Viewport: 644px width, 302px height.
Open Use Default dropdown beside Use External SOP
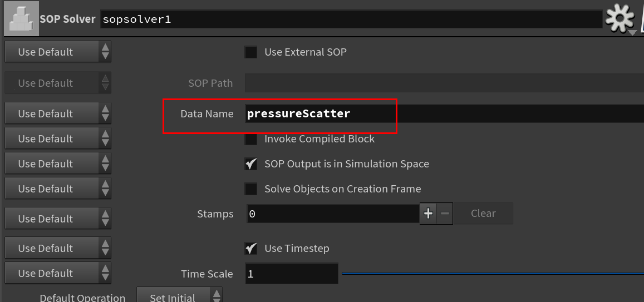[x=58, y=52]
